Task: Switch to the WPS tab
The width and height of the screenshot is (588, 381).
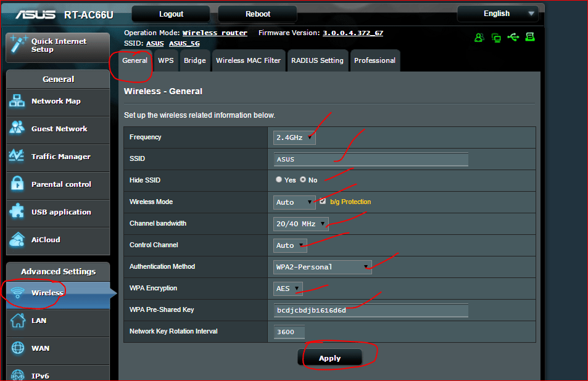Action: 166,60
